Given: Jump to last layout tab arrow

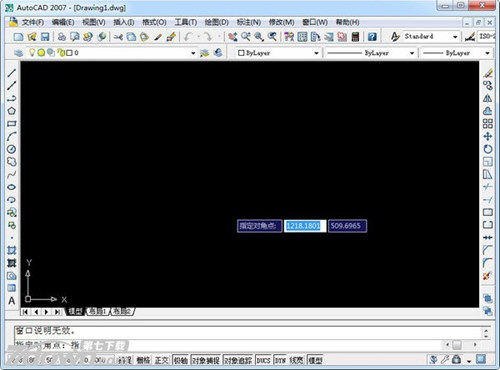Looking at the screenshot, I should click(x=57, y=312).
